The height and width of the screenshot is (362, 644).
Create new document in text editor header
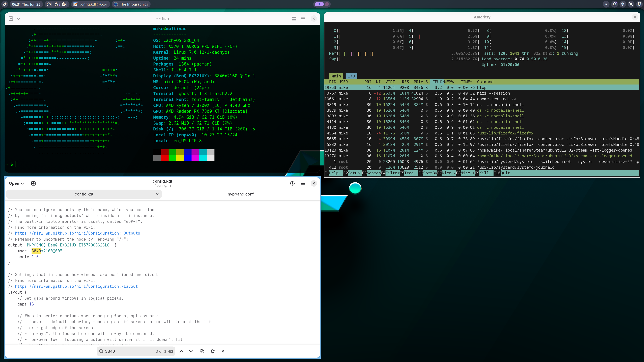click(33, 183)
